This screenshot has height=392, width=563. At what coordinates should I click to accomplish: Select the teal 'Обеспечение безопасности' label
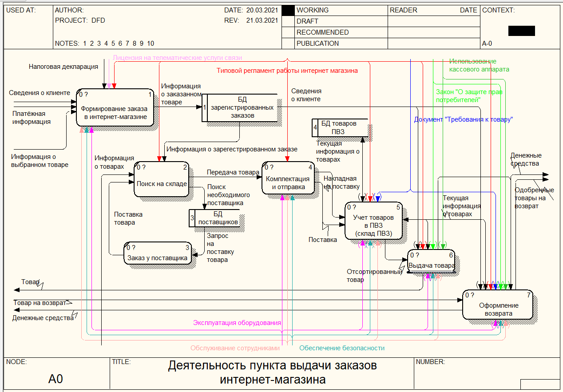tap(341, 348)
